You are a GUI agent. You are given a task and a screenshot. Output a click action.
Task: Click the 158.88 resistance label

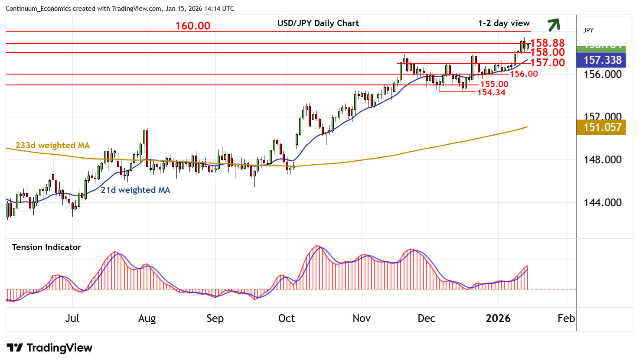coord(547,43)
